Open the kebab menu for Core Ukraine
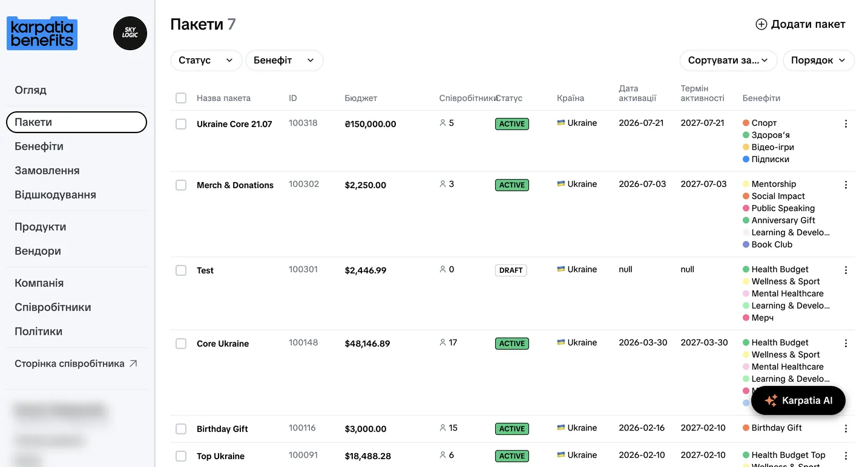The image size is (868, 467). point(846,343)
